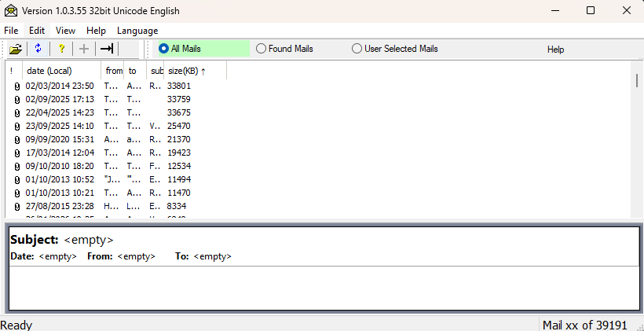Screen dimensions: 644x331
Task: Click the grey plus toolbar icon
Action: [84, 49]
